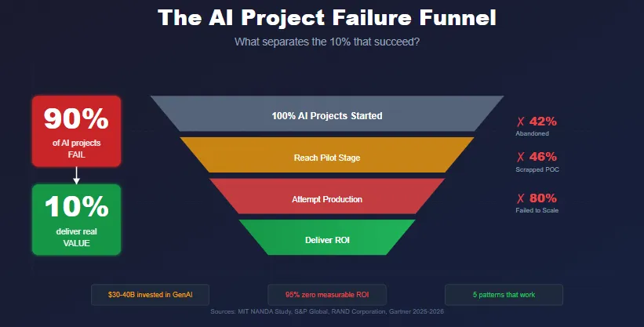Click the red X beside 42%
Viewport: 644px width, 327px height.
point(520,122)
